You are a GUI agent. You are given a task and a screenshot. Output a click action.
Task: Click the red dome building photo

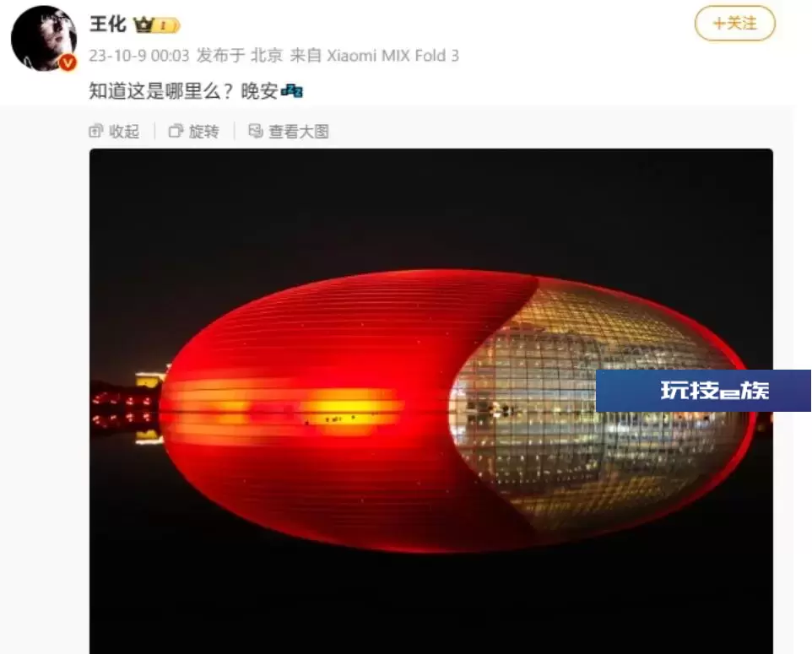(x=430, y=402)
